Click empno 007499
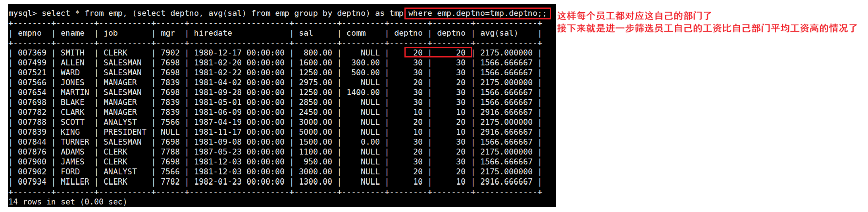 click(x=32, y=63)
